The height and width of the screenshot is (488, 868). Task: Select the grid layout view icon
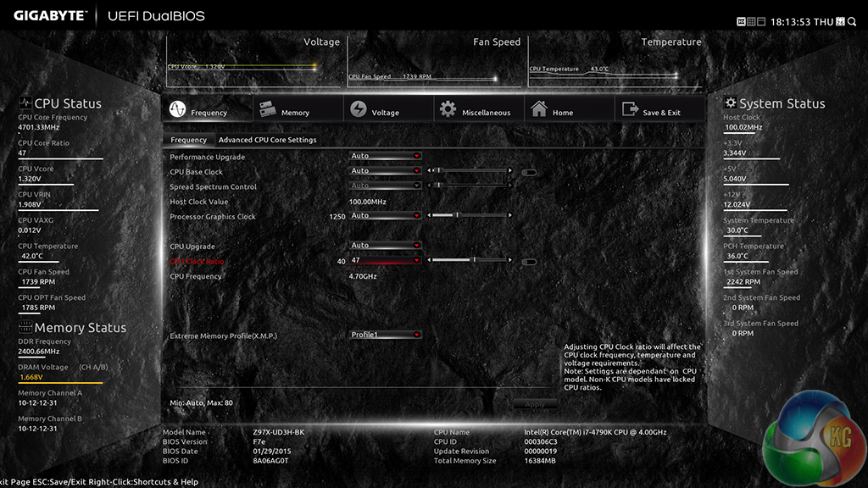click(751, 21)
